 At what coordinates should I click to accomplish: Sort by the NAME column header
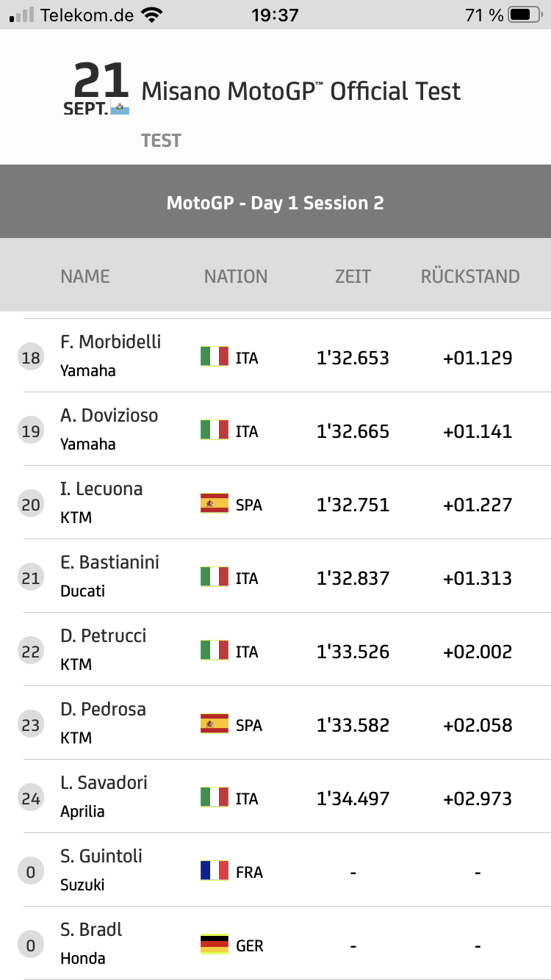click(85, 276)
